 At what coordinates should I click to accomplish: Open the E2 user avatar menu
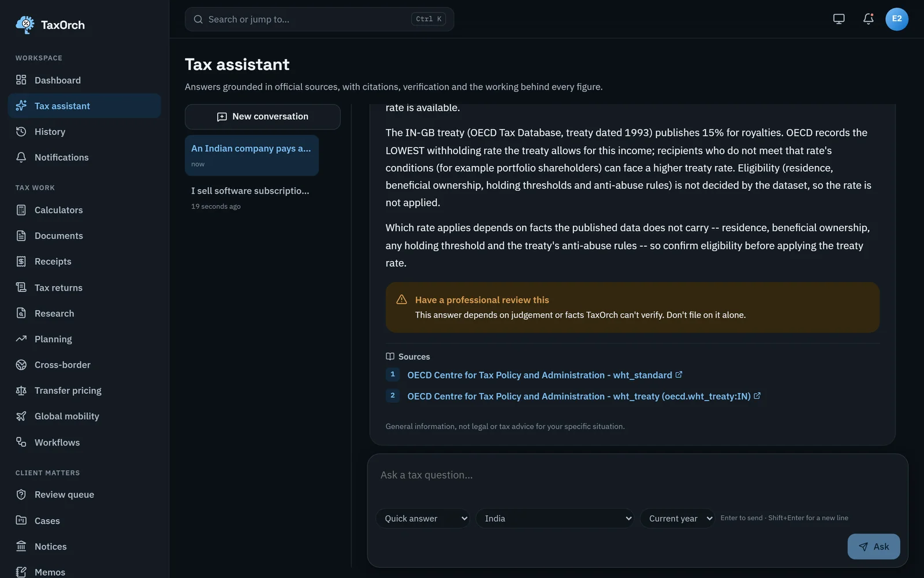tap(897, 19)
